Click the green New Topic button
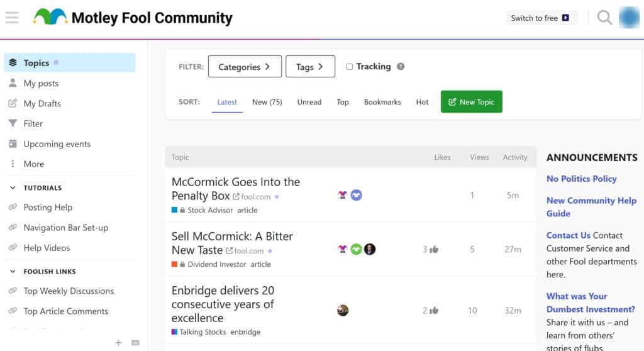 point(472,101)
